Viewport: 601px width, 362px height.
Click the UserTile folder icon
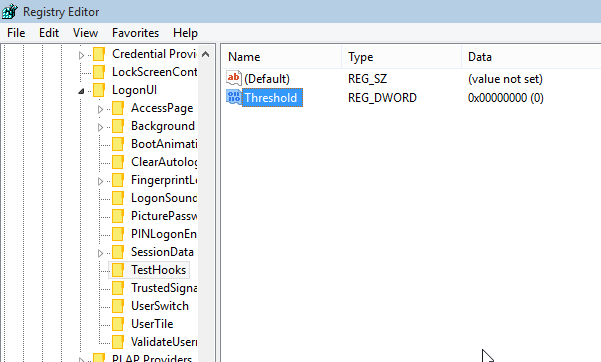118,324
